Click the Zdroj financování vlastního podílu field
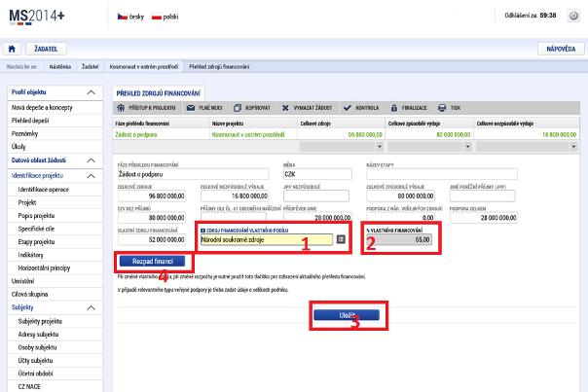The width and height of the screenshot is (588, 392). (x=266, y=239)
